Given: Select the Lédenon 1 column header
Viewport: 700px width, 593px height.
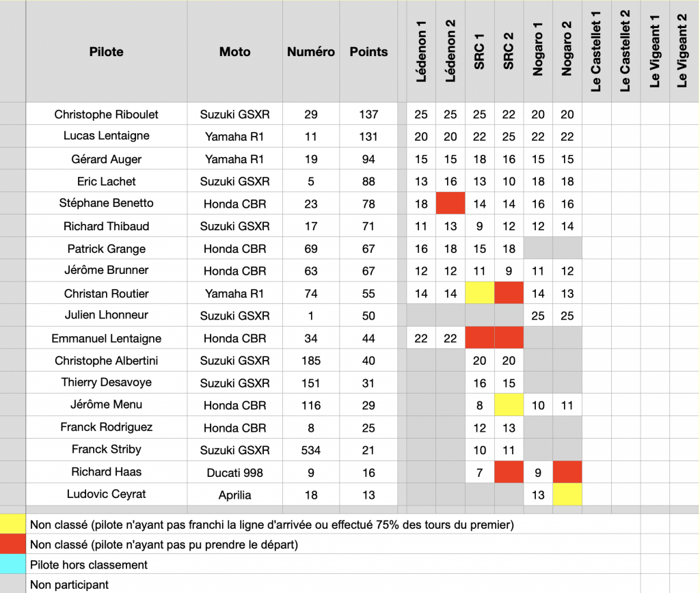Looking at the screenshot, I should (421, 52).
